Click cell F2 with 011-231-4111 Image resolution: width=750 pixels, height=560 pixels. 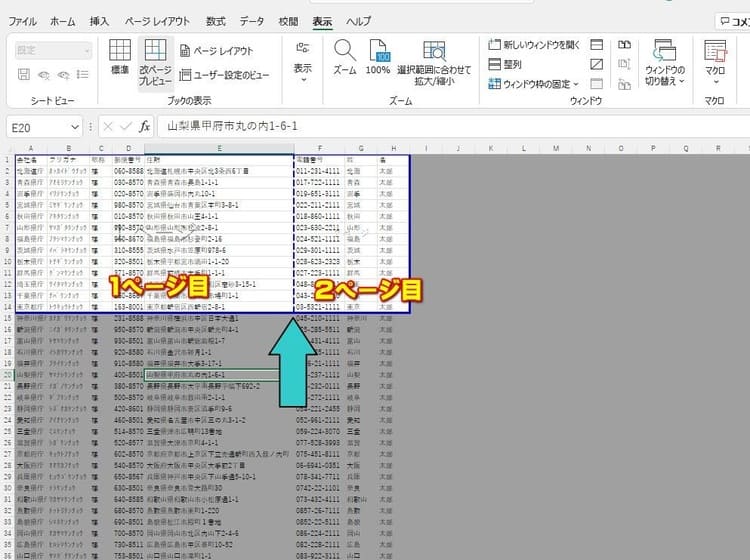319,171
